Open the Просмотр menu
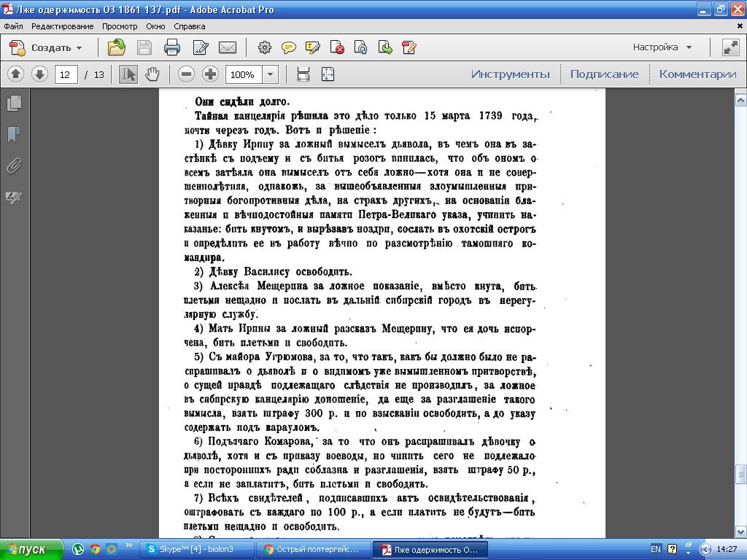This screenshot has width=747, height=560. (x=120, y=26)
